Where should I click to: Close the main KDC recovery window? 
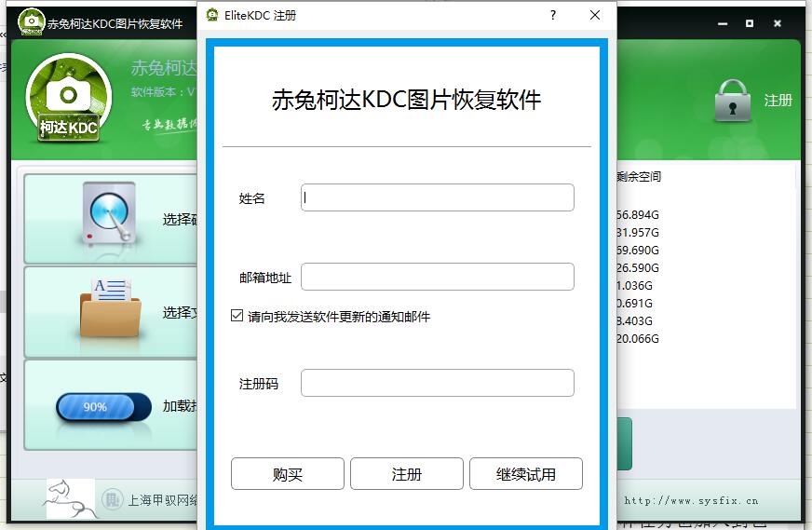coord(778,23)
